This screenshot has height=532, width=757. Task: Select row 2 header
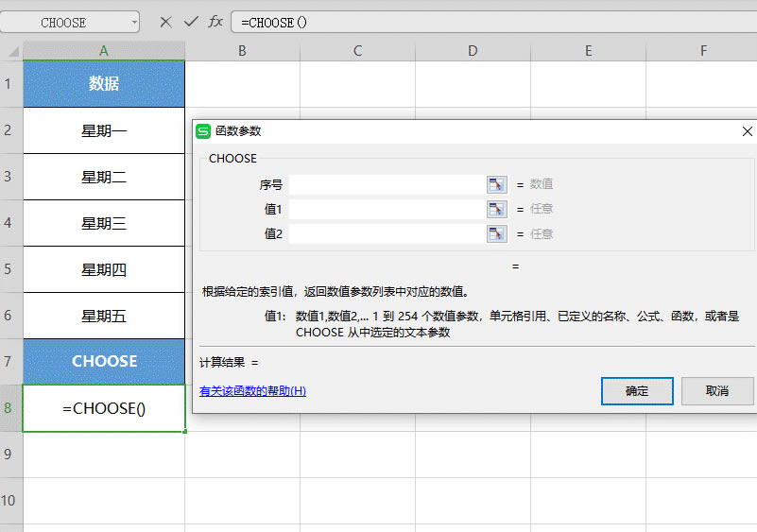[11, 130]
